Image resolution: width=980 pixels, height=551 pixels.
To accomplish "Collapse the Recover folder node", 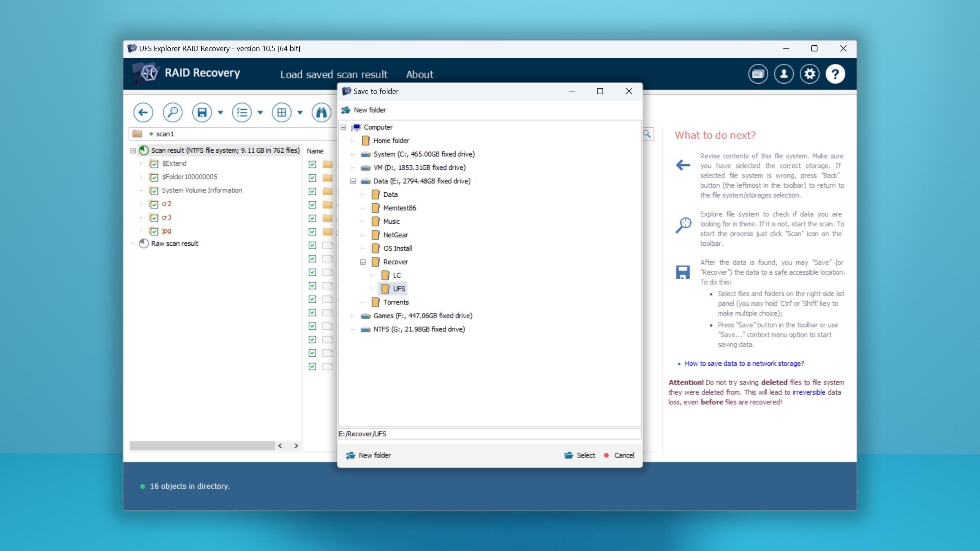I will (363, 262).
